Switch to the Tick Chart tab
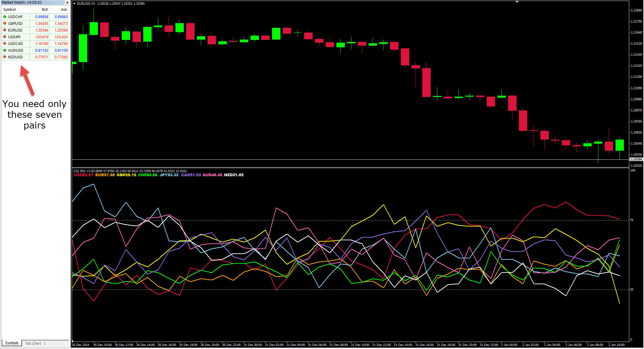The width and height of the screenshot is (644, 349). tap(33, 343)
